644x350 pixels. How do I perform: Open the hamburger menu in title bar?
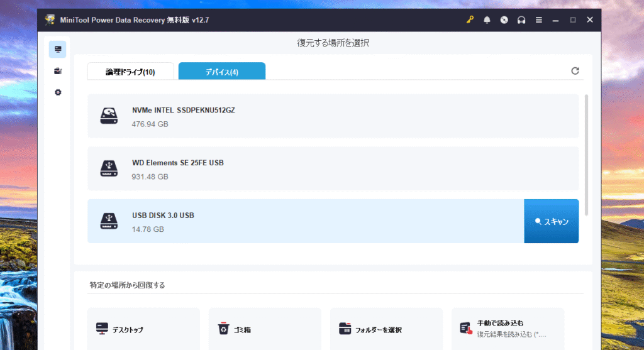[x=538, y=20]
